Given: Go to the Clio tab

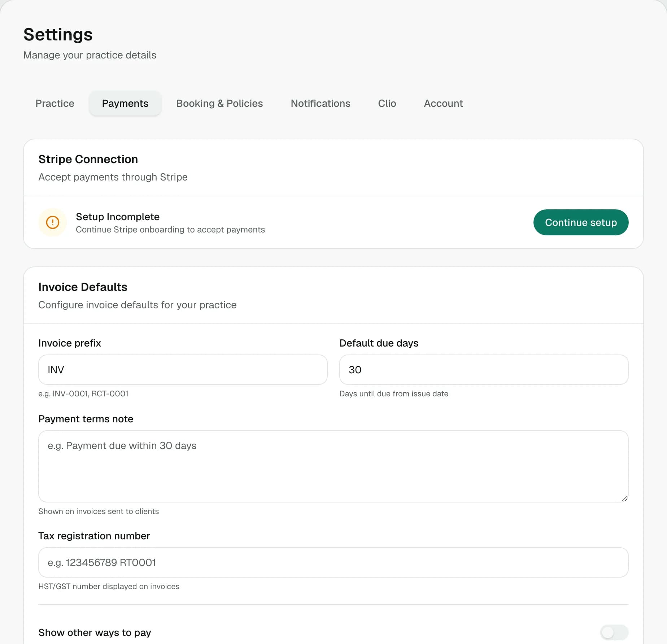Looking at the screenshot, I should point(387,103).
